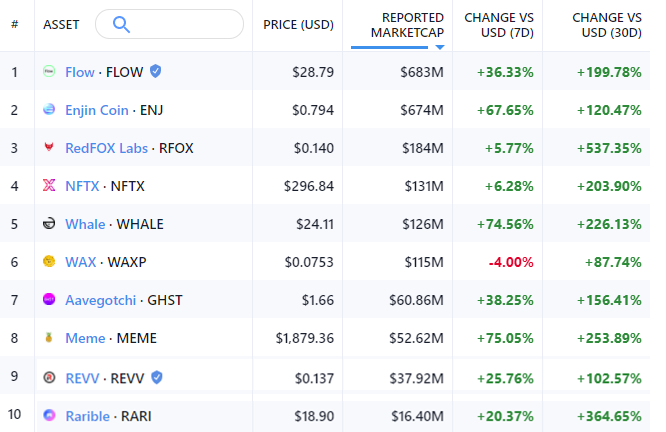Select the $0.0753 price cell
Image resolution: width=666 pixels, height=432 pixels.
pos(309,262)
